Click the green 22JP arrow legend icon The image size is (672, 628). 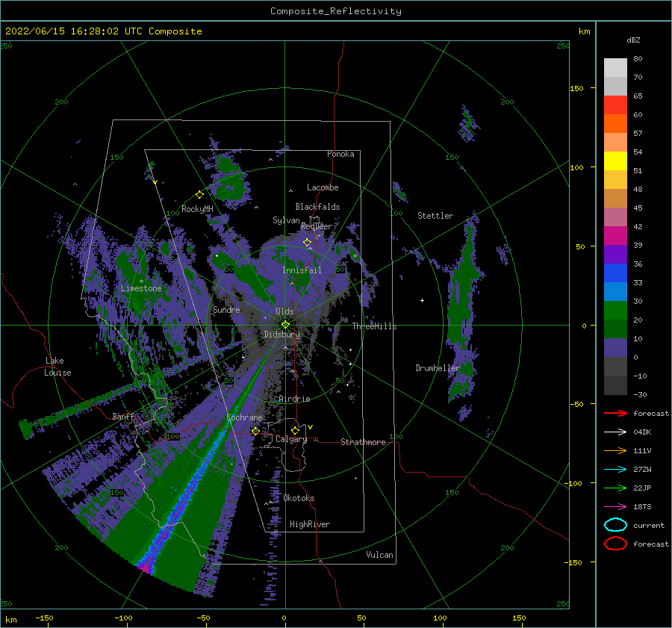click(615, 488)
